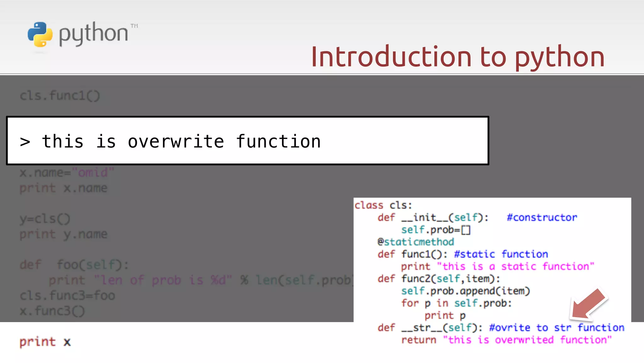This screenshot has width=644, height=363.
Task: Click the 'def func2(self,item):' line
Action: pyautogui.click(x=439, y=279)
